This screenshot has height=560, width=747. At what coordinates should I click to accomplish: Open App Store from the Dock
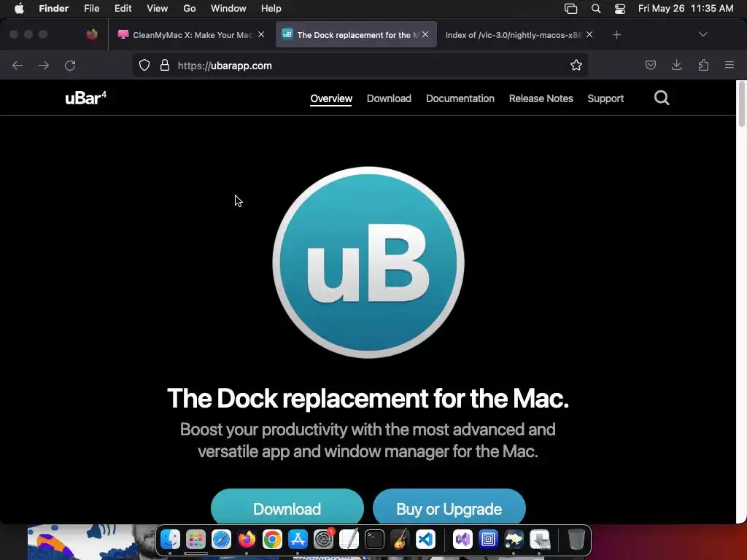298,540
